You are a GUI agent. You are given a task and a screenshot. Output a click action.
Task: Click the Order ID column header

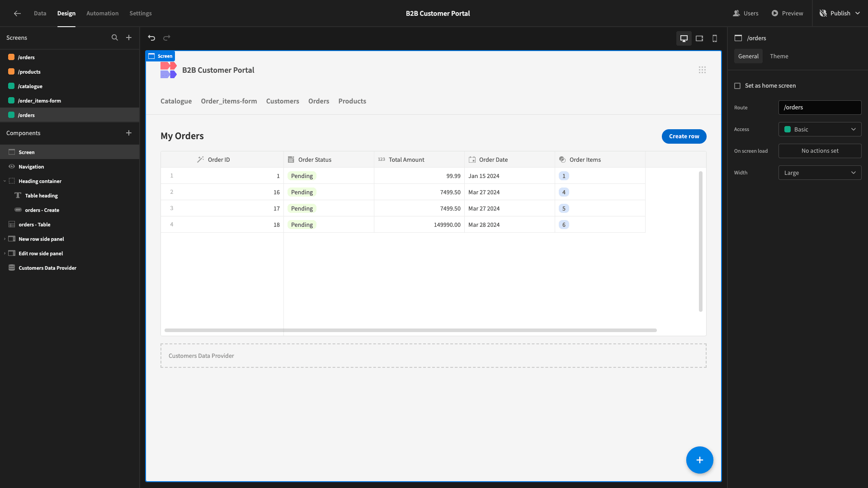pyautogui.click(x=222, y=160)
